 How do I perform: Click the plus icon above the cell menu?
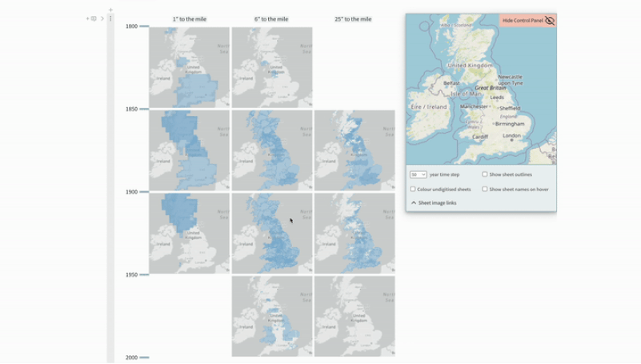[x=110, y=10]
